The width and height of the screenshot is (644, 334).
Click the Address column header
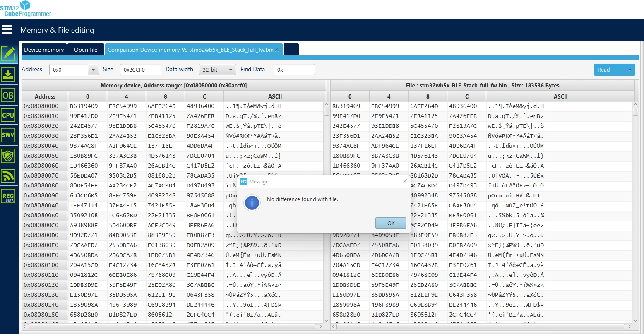click(x=45, y=96)
